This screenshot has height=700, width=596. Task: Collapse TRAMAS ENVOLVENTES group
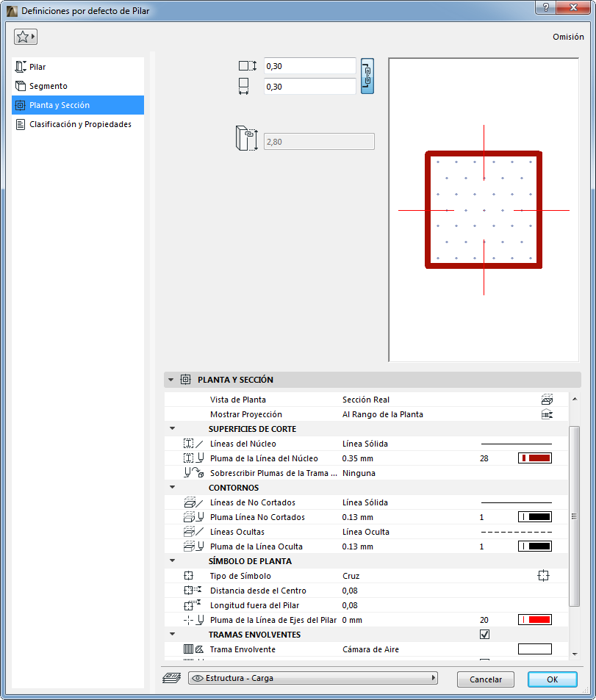click(x=173, y=635)
